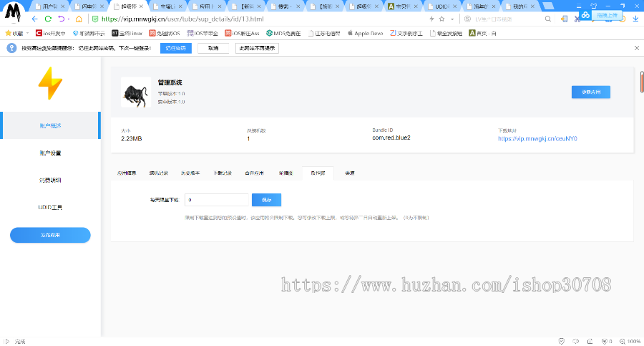
Task: Reload the page with the green refresh icon
Action: click(x=48, y=19)
